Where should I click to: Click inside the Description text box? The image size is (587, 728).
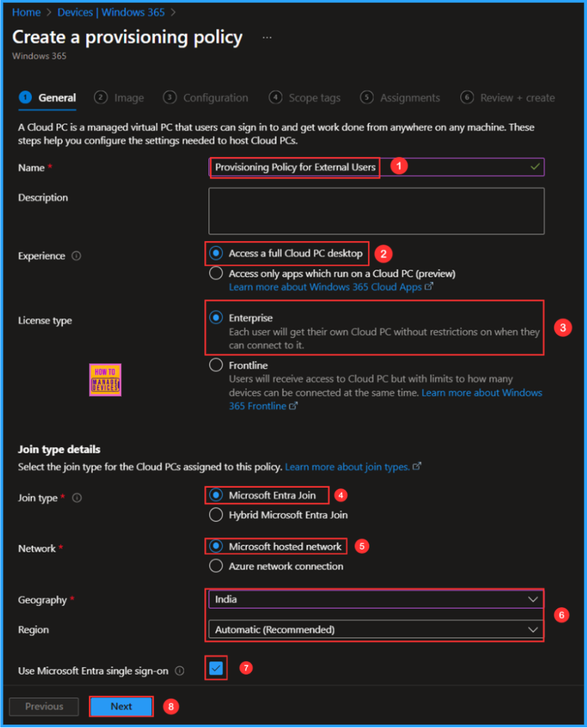tap(376, 210)
